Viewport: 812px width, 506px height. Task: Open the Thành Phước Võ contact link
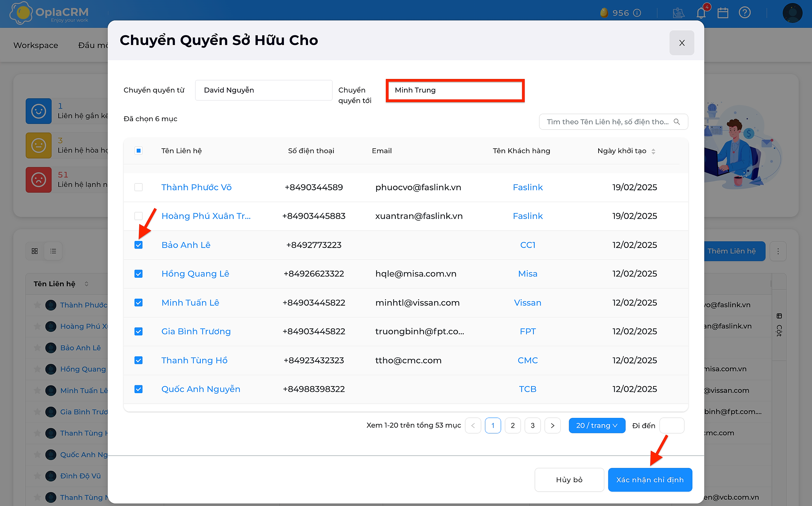click(x=196, y=187)
